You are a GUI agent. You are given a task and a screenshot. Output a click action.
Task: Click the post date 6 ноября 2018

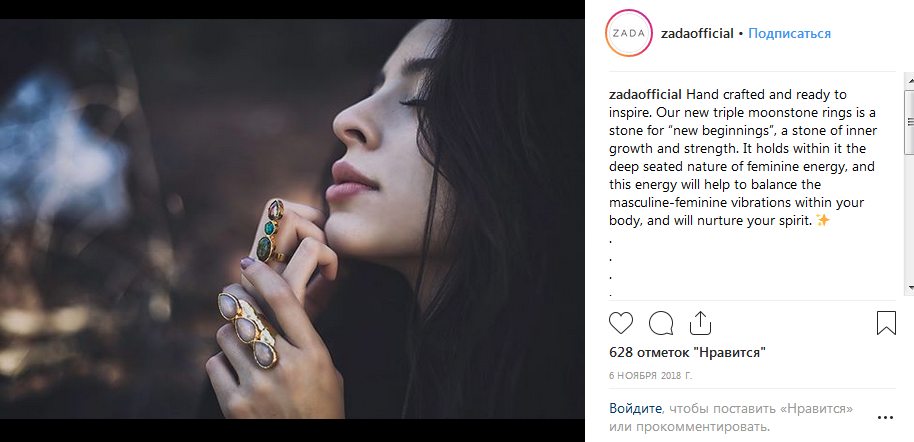(x=650, y=375)
